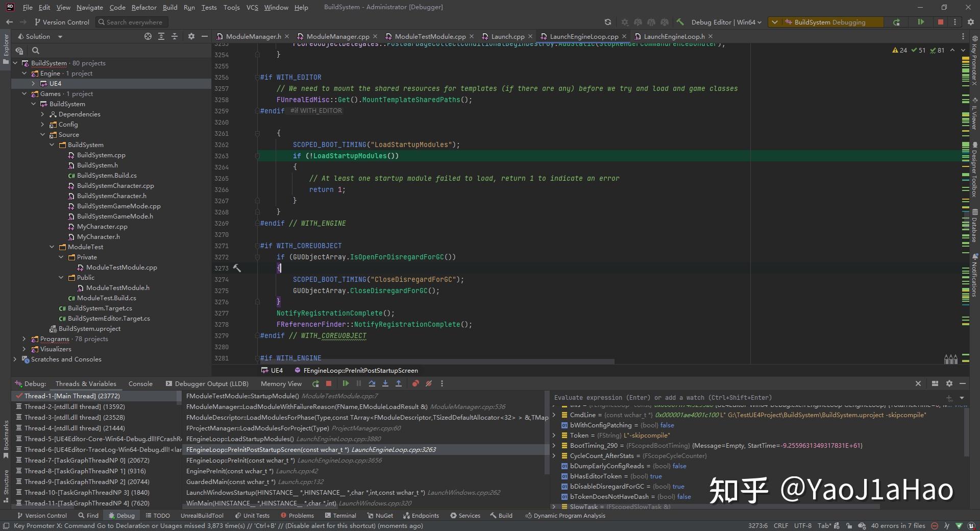This screenshot has height=531, width=980.
Task: Open the Refactor menu
Action: (x=144, y=7)
